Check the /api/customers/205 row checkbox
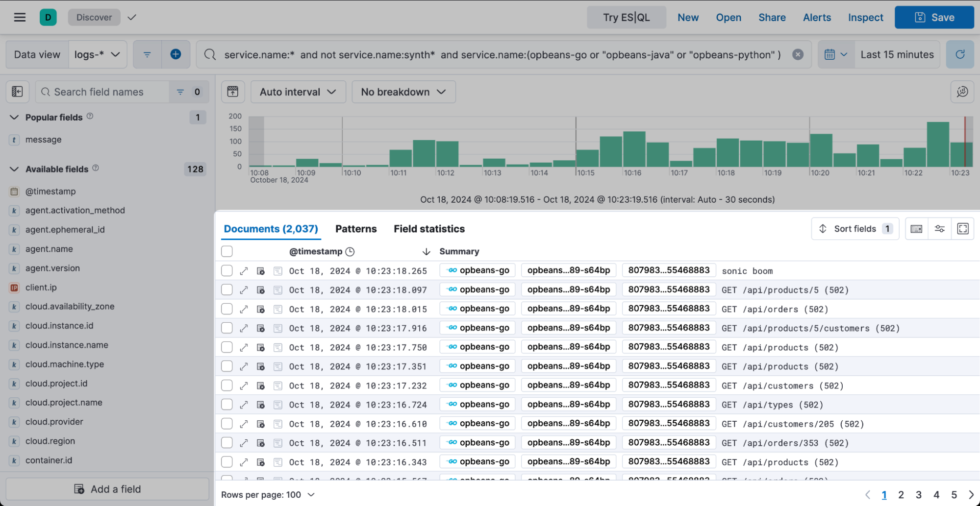This screenshot has height=506, width=980. click(x=226, y=423)
